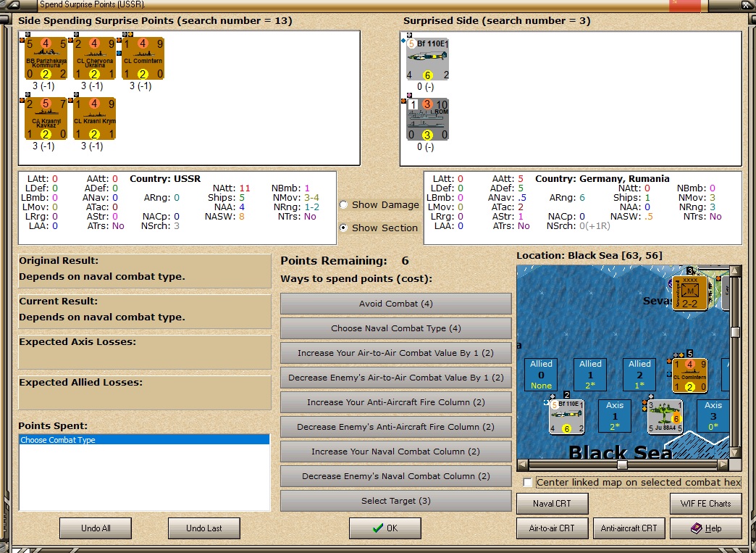Select the CL Chervona Ukraina ship counter

pyautogui.click(x=94, y=59)
